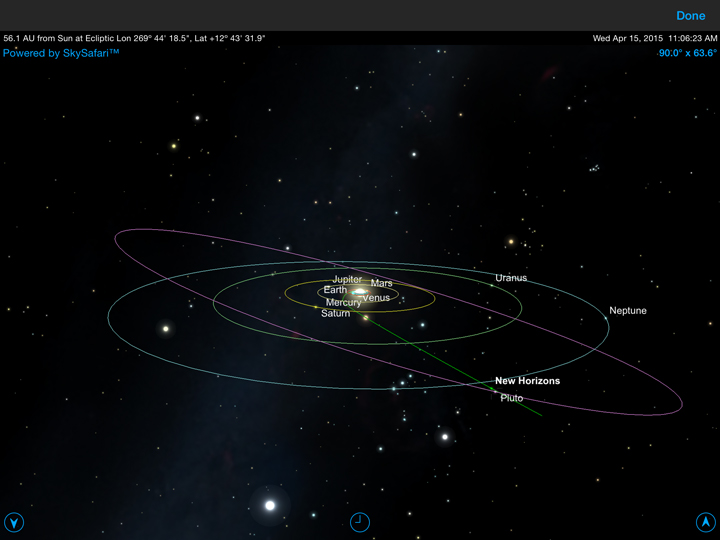
Task: Select the Neptune label
Action: pos(628,310)
